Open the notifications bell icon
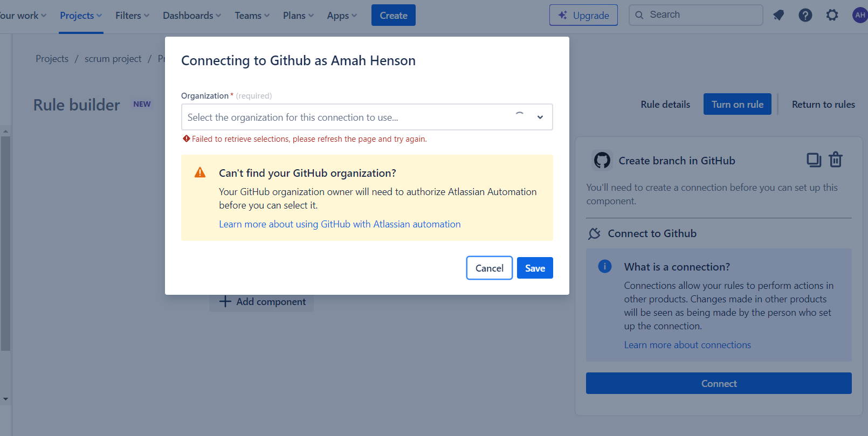 (x=778, y=15)
